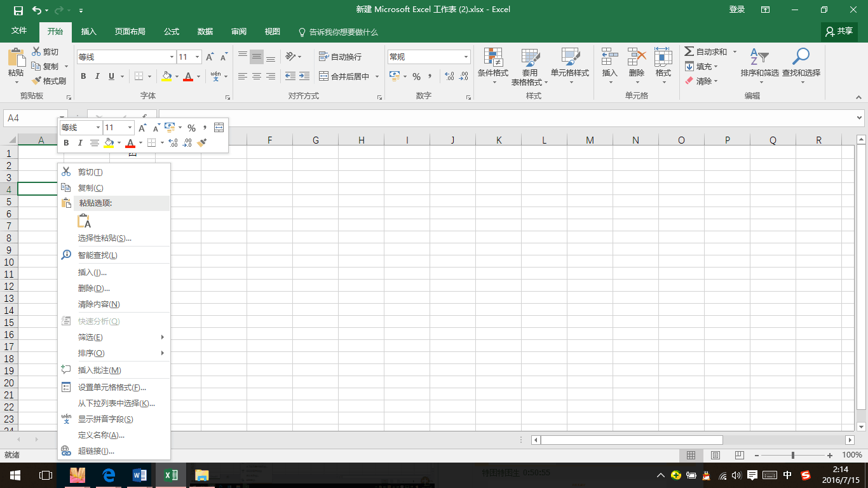Click the Undo arrow in Quick Access Toolbar
The width and height of the screenshot is (868, 488).
[36, 10]
